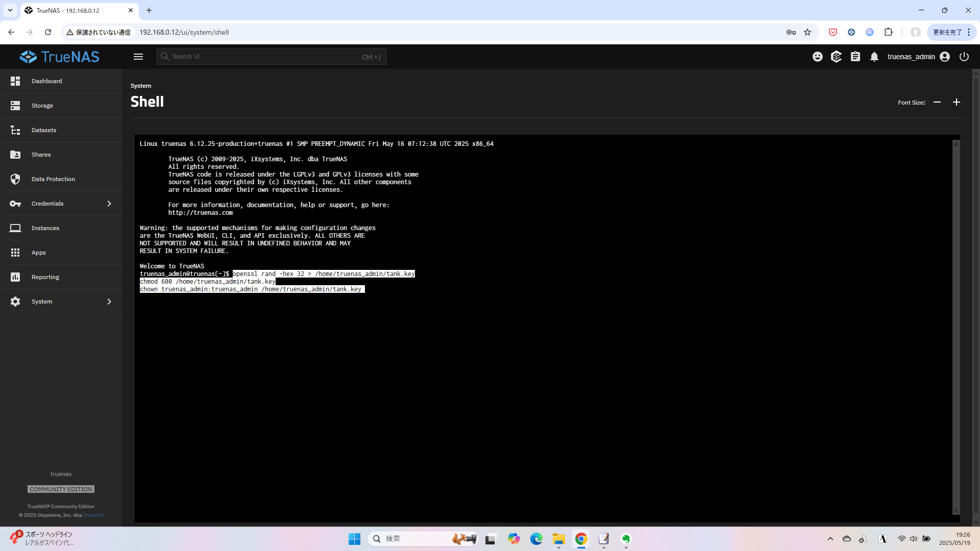Select the Data Protection shield icon
The image size is (980, 551).
point(15,179)
